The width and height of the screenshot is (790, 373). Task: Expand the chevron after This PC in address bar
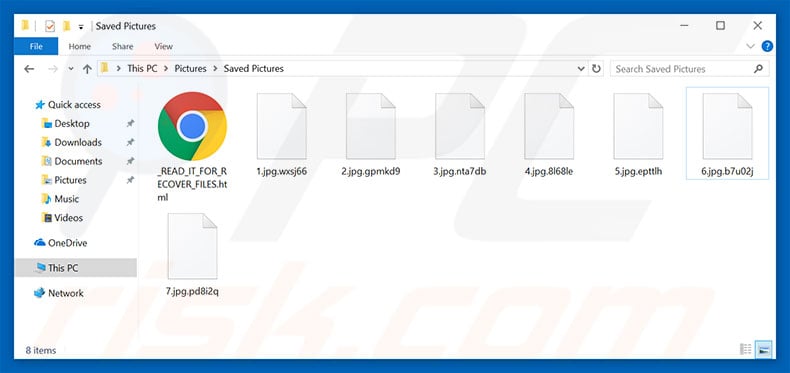pyautogui.click(x=166, y=69)
